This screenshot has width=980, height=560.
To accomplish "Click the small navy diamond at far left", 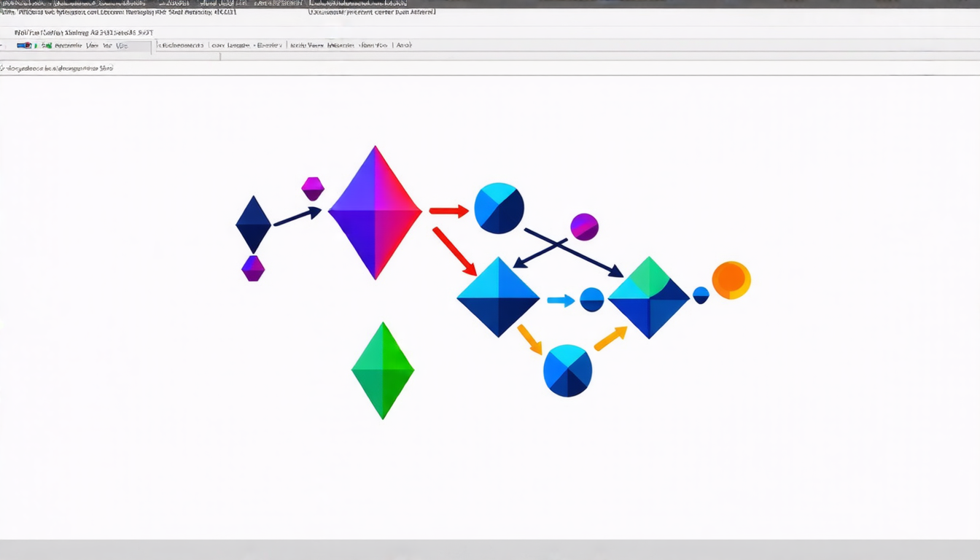I will (253, 225).
